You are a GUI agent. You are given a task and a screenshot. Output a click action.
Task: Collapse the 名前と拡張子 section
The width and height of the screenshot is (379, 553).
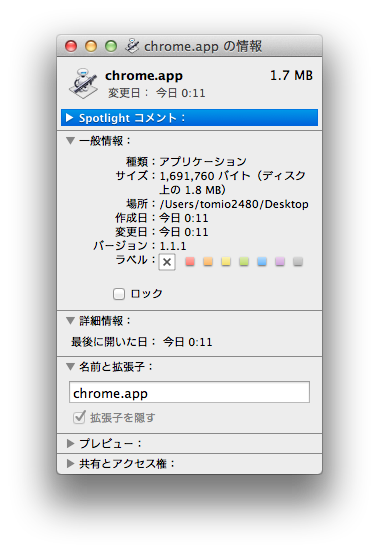point(70,366)
